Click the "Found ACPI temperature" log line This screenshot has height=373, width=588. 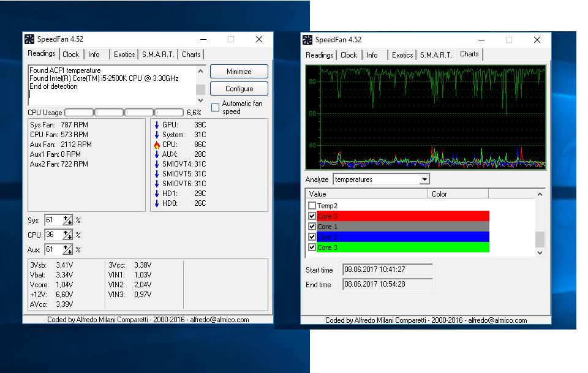66,70
